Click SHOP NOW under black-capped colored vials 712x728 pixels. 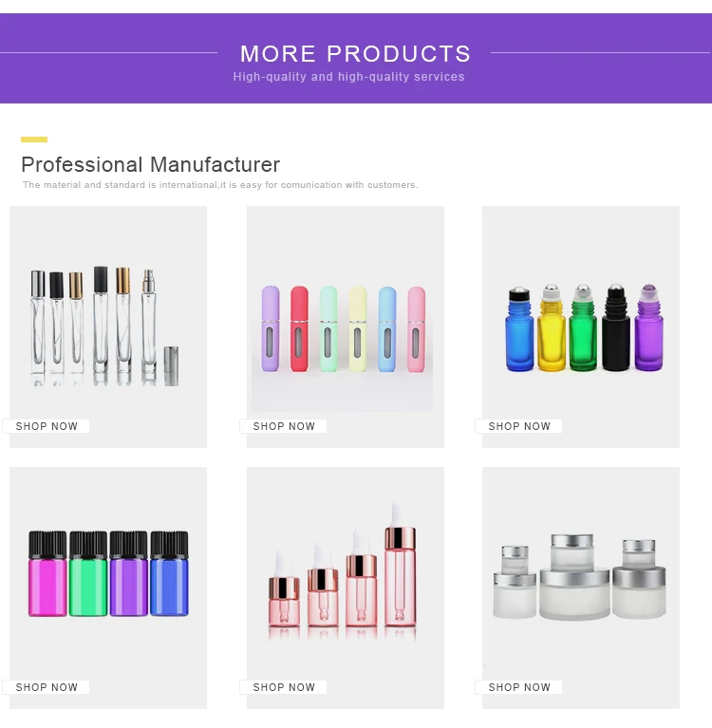[x=46, y=687]
